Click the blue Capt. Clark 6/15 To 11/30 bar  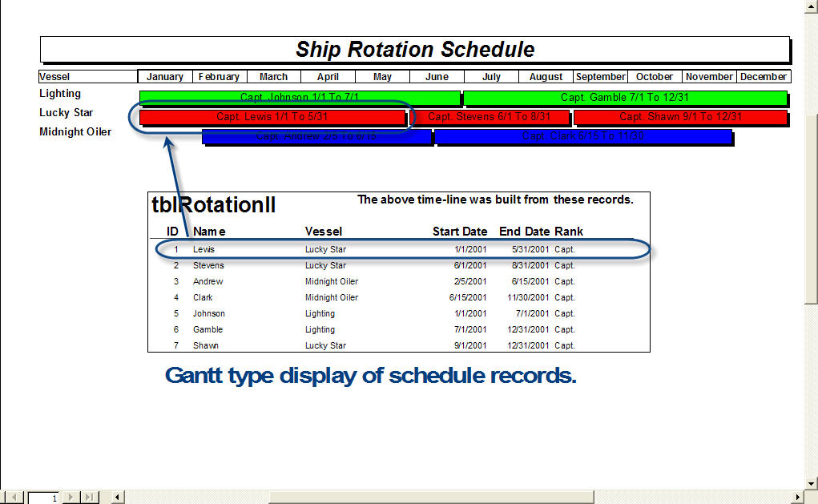coord(582,136)
